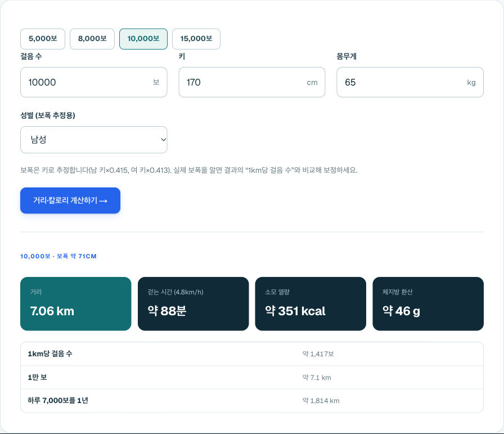504x434 pixels.
Task: Click the 하루 7,000보를 1년 row label
Action: (58, 401)
